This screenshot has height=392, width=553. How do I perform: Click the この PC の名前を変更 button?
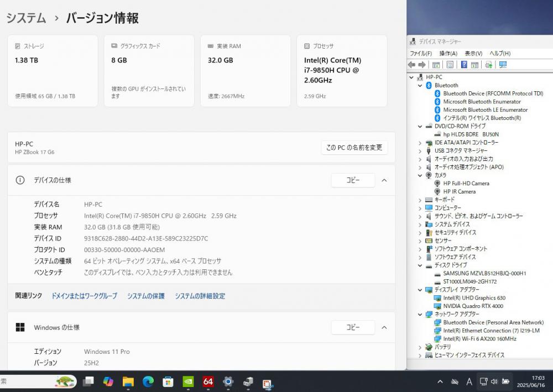pos(354,148)
